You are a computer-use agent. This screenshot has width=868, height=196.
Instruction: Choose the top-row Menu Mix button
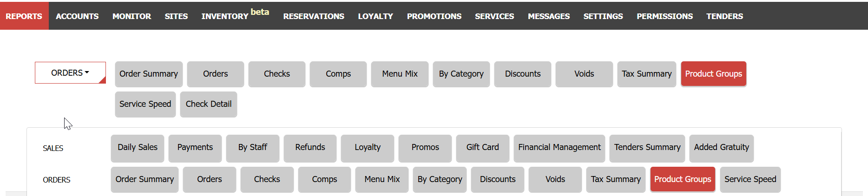[400, 74]
